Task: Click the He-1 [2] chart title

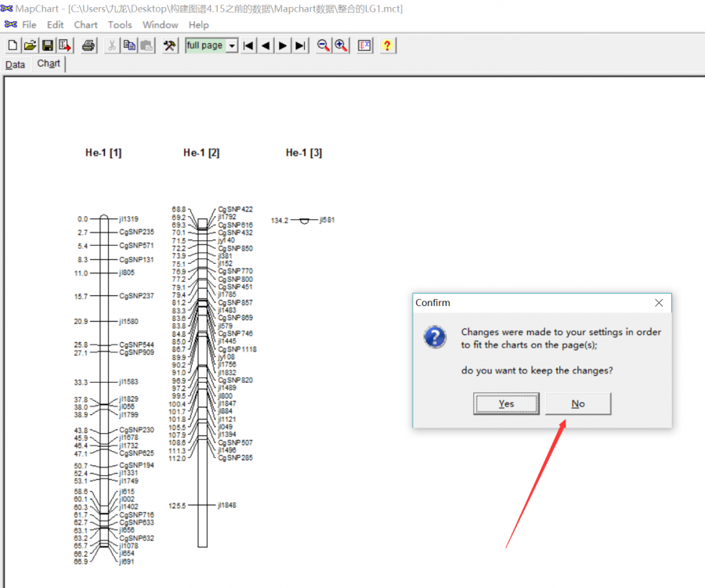Action: (201, 153)
